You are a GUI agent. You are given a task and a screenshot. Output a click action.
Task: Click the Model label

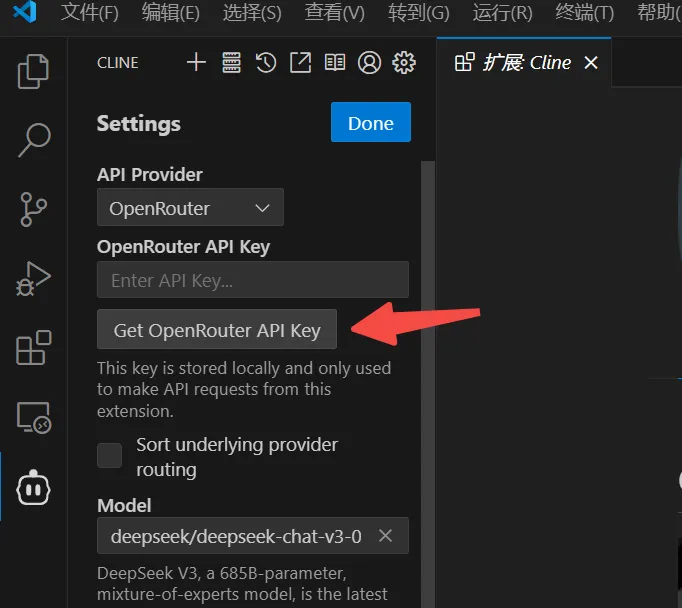tap(124, 505)
